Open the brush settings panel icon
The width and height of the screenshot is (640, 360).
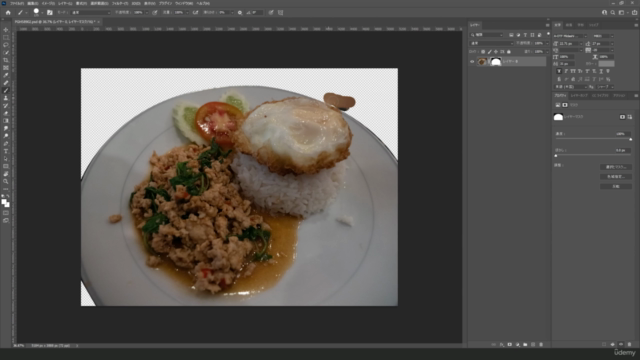[50, 13]
